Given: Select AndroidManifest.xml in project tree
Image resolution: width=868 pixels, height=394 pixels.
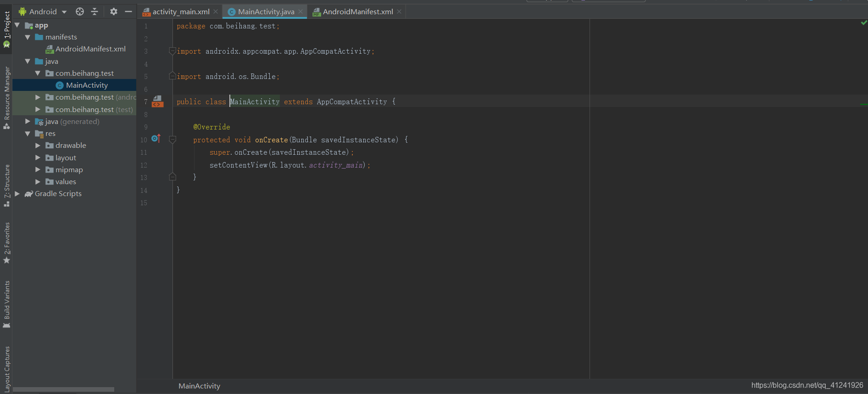Looking at the screenshot, I should [x=90, y=49].
